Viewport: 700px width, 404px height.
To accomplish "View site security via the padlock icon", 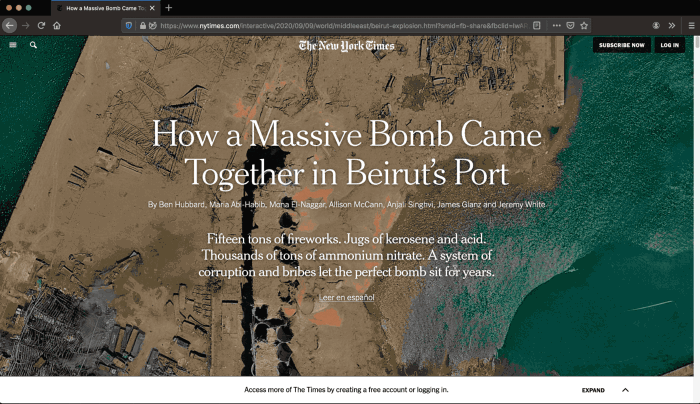I will 142,25.
